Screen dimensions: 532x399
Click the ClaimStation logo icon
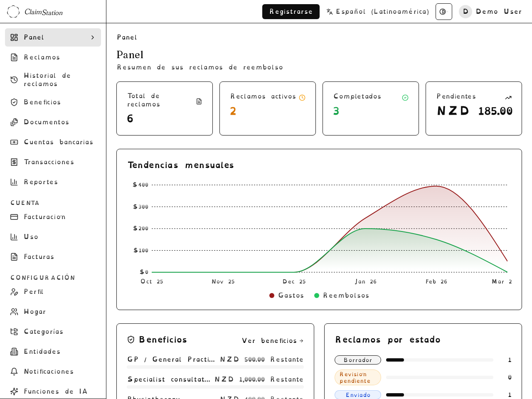point(13,12)
